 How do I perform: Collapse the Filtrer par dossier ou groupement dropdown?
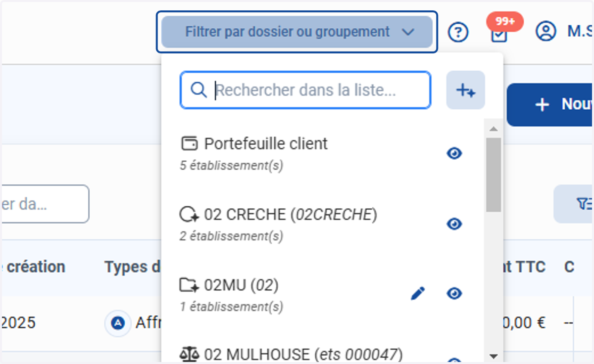click(x=297, y=32)
